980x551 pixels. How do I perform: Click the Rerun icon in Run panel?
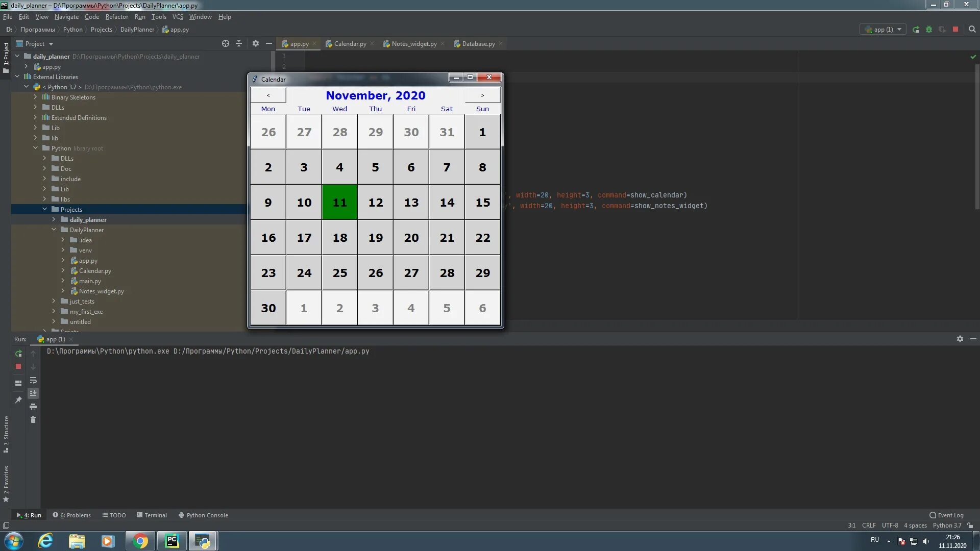coord(18,354)
